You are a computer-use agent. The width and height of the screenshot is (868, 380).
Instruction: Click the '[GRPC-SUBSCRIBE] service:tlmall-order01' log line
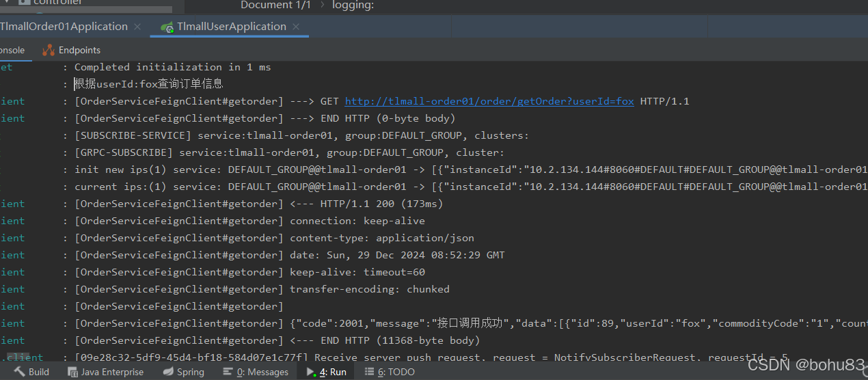click(x=289, y=152)
